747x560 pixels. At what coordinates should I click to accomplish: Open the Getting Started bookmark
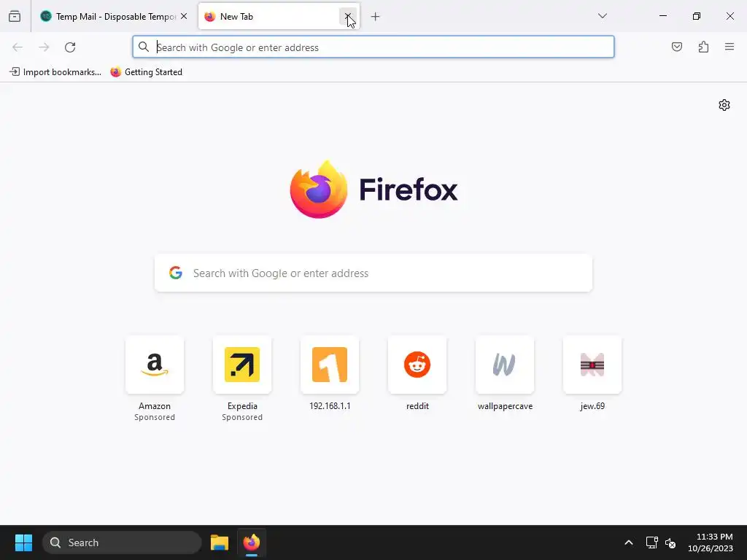pyautogui.click(x=146, y=72)
